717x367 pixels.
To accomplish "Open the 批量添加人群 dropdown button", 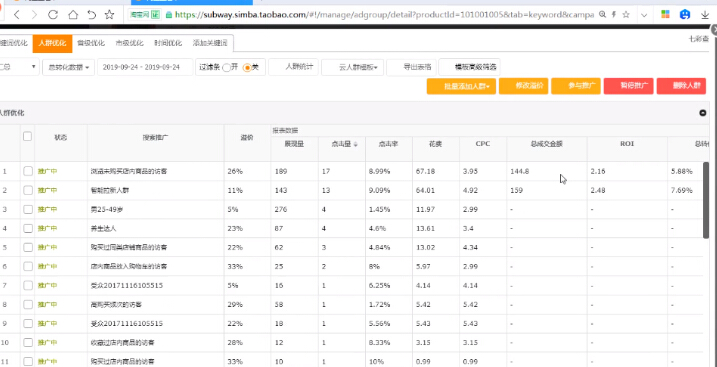I will coord(461,86).
